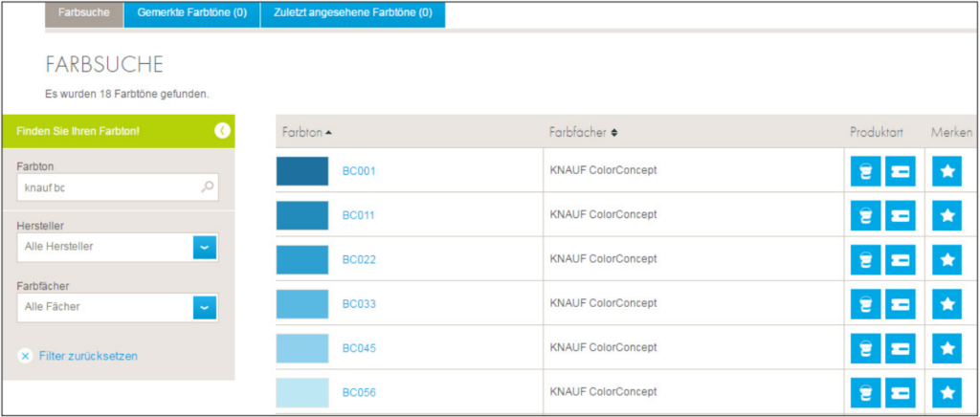Click the color card icon for BC045
The height and width of the screenshot is (417, 980).
(x=901, y=348)
